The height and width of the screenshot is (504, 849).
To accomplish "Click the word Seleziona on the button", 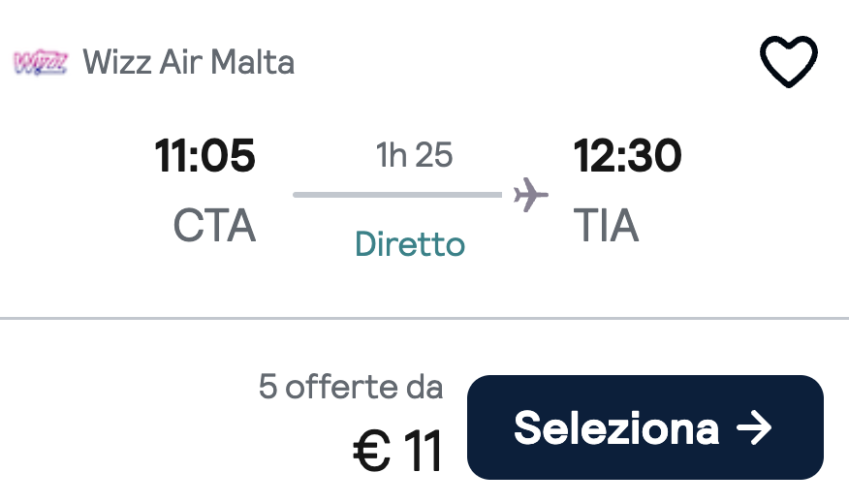I will tap(616, 427).
